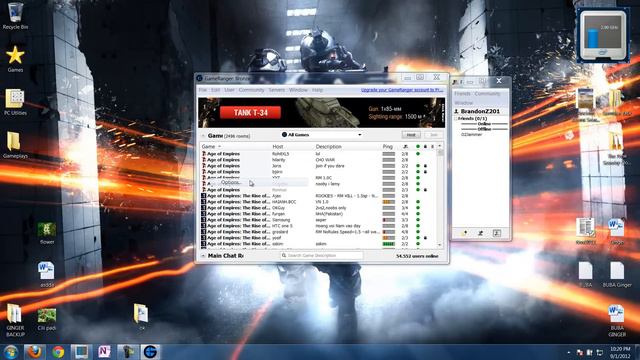The width and height of the screenshot is (640, 360).
Task: Open OneNote from the taskbar
Action: pos(104,352)
